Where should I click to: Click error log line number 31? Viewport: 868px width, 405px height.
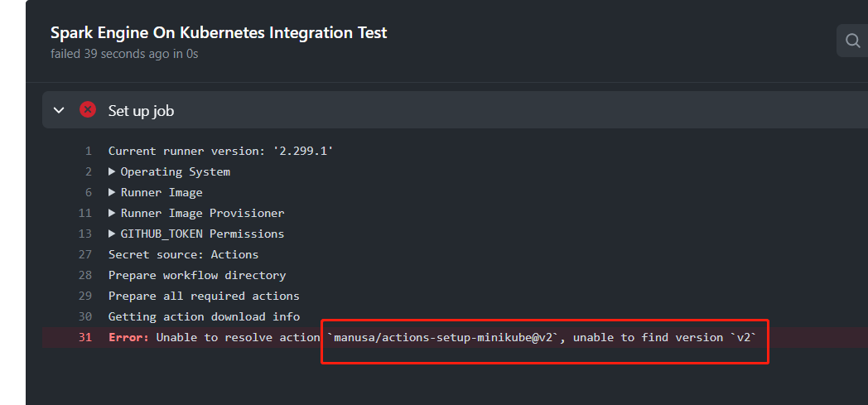[x=85, y=338]
